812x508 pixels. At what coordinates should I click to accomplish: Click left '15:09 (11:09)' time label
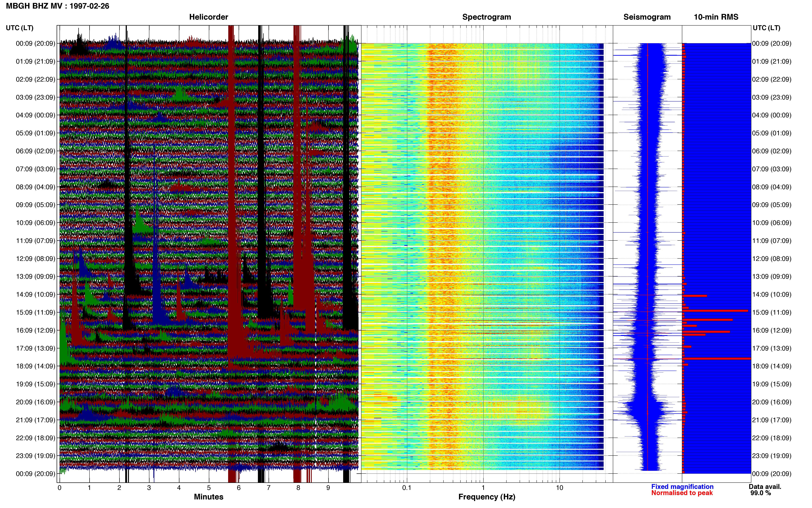[x=36, y=313]
